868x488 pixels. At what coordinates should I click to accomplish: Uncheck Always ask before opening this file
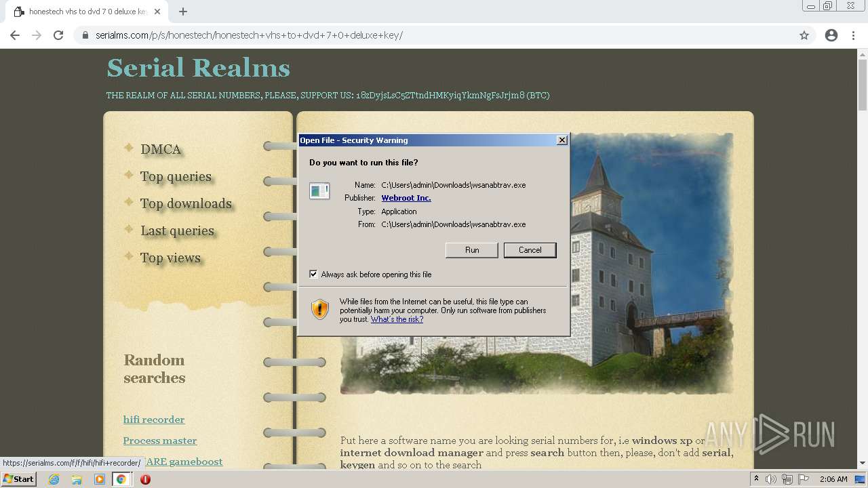(x=313, y=274)
